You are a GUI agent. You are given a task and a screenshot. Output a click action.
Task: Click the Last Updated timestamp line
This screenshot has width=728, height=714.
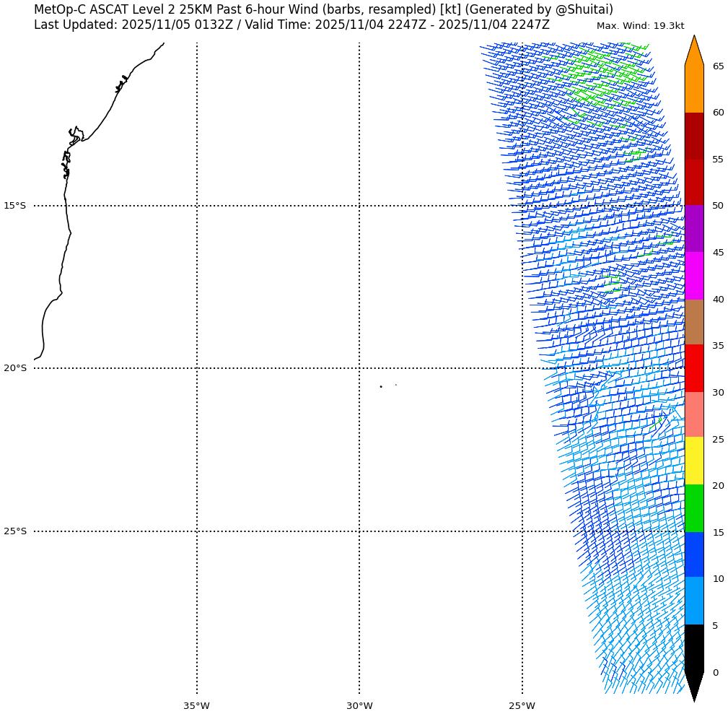click(x=291, y=25)
